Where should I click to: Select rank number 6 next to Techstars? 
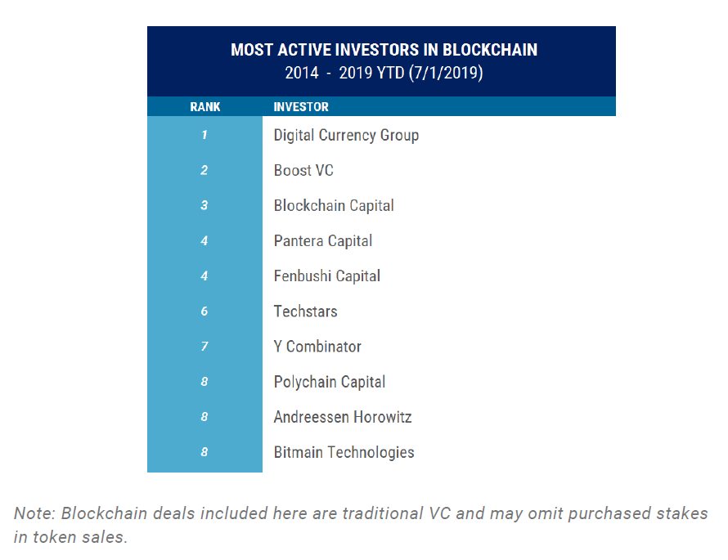(x=204, y=311)
